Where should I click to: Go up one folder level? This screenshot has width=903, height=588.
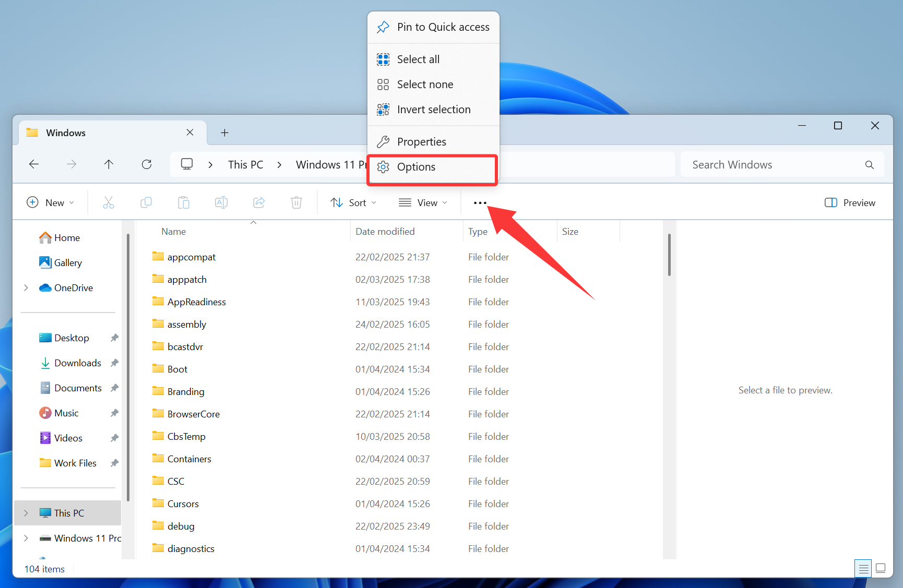tap(109, 164)
